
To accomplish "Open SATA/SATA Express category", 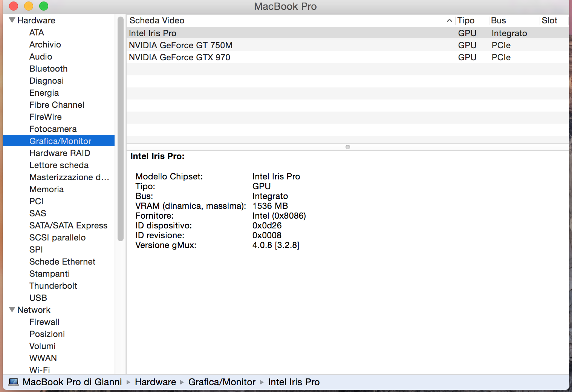I will point(69,225).
